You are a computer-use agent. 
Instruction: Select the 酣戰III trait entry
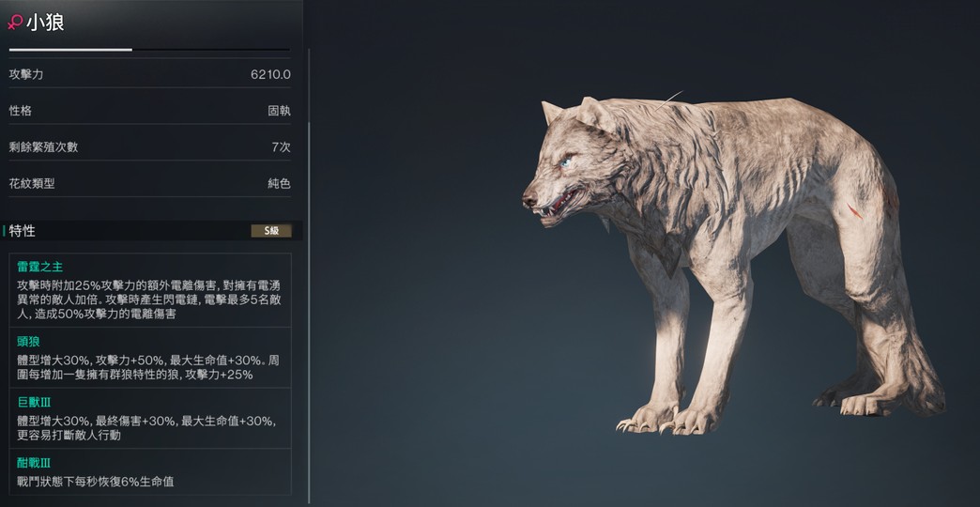(x=150, y=472)
